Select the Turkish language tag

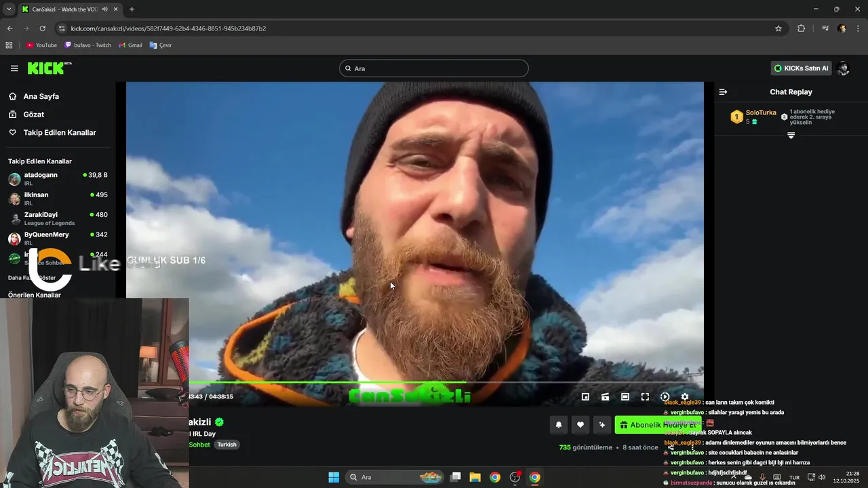(x=226, y=445)
